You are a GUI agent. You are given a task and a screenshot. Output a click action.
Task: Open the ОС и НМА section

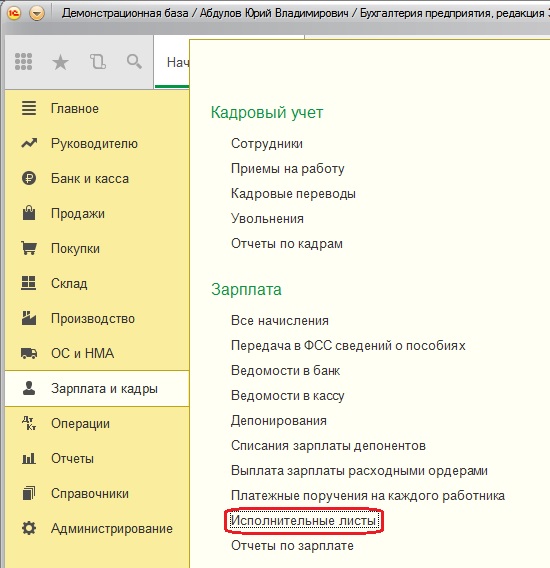pyautogui.click(x=83, y=353)
